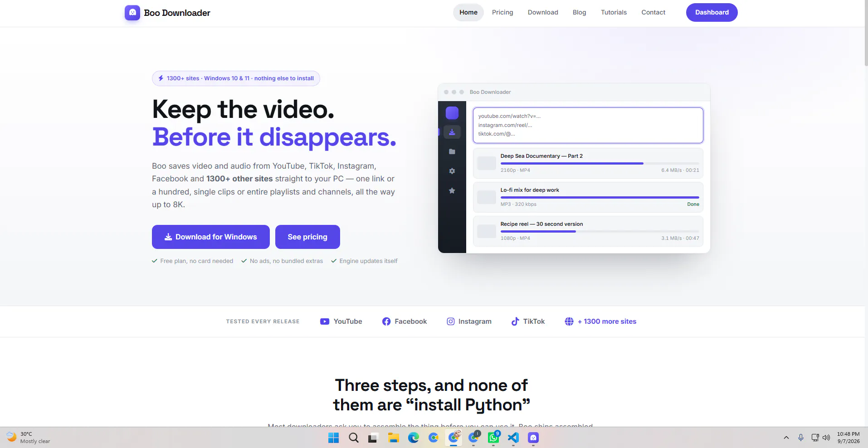Select the star icon in the preview sidebar

[452, 190]
